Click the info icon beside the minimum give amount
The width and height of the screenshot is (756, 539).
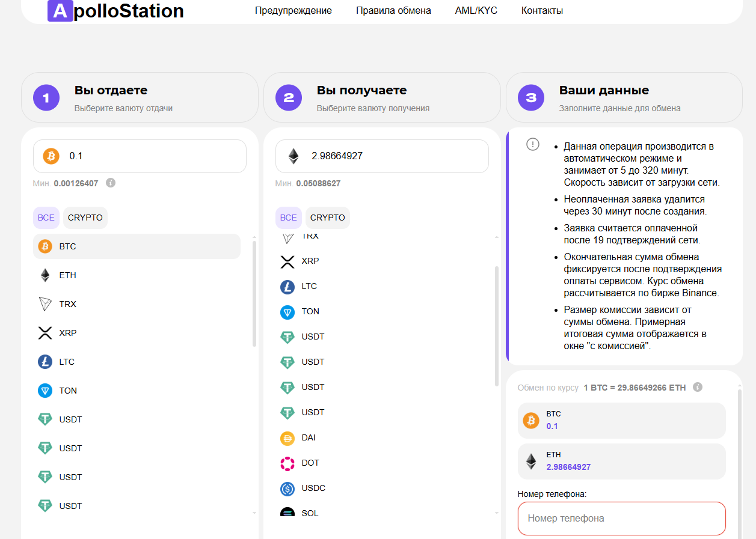(111, 183)
